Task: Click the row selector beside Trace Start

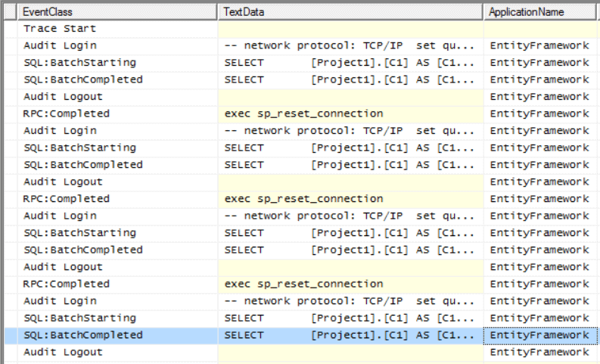Action: (x=11, y=29)
